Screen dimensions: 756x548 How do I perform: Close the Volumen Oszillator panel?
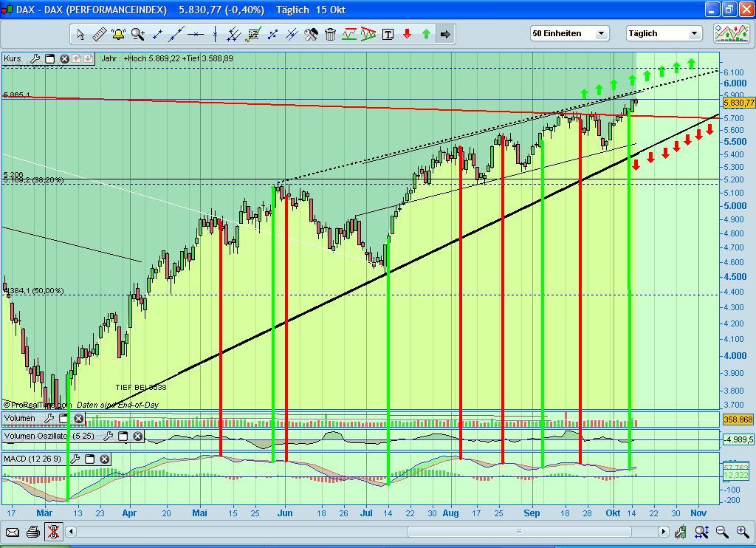click(x=137, y=436)
